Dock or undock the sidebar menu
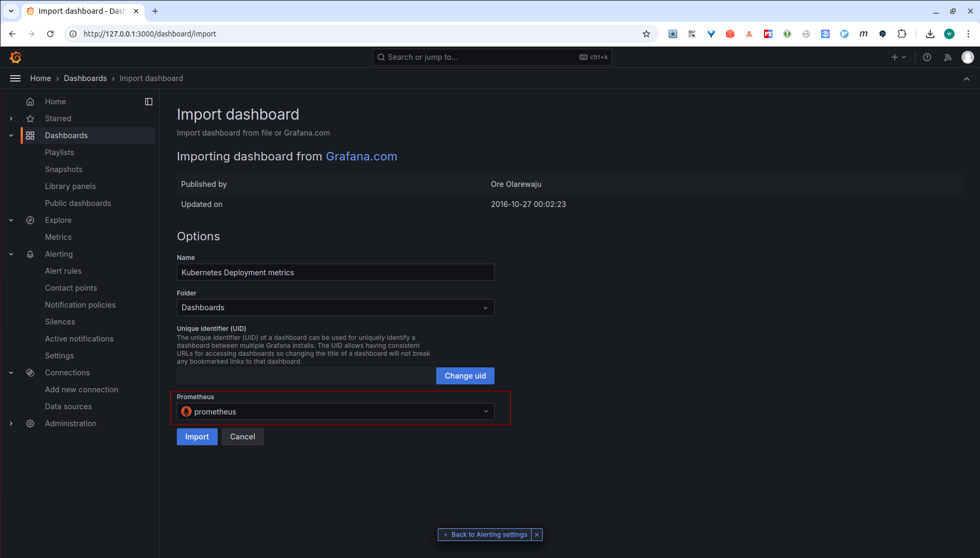The image size is (980, 558). [x=149, y=102]
